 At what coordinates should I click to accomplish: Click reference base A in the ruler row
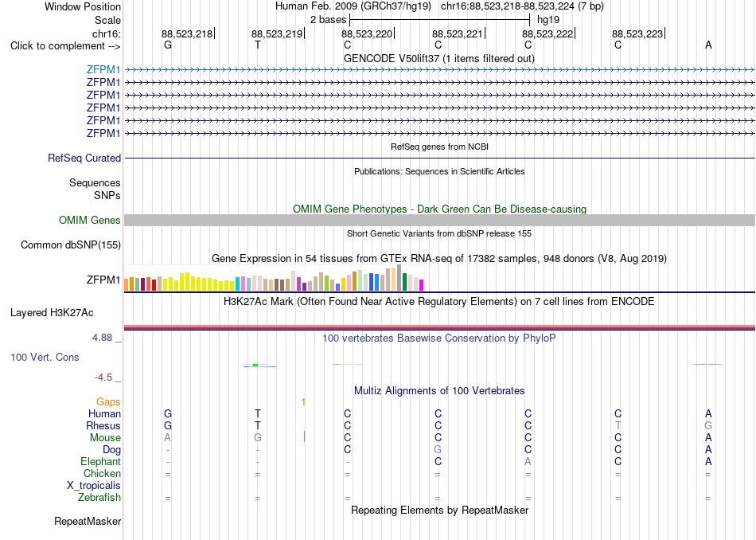tap(708, 45)
